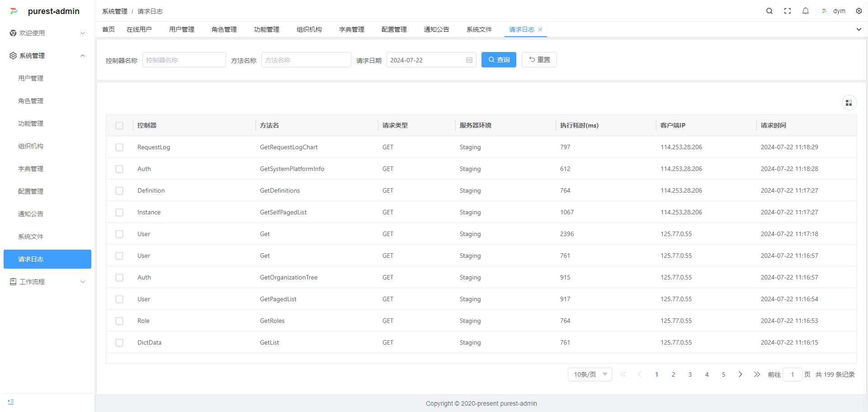The image size is (868, 412).
Task: Jump forward pages double arrow
Action: [x=757, y=374]
